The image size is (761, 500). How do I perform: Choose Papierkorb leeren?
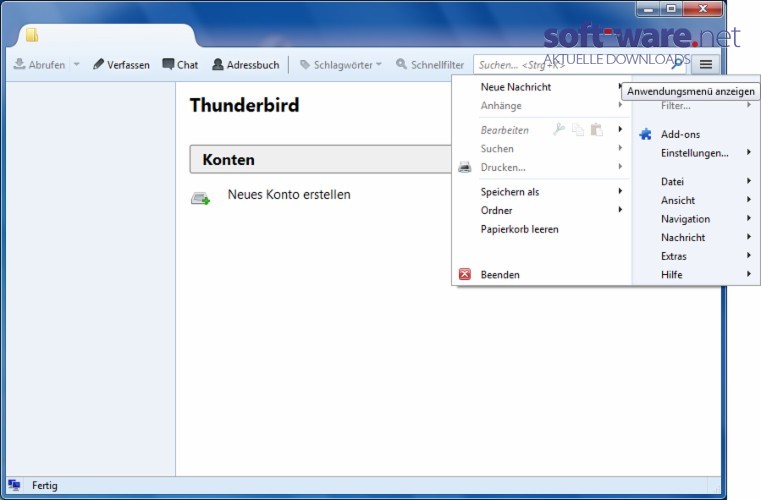[542, 229]
